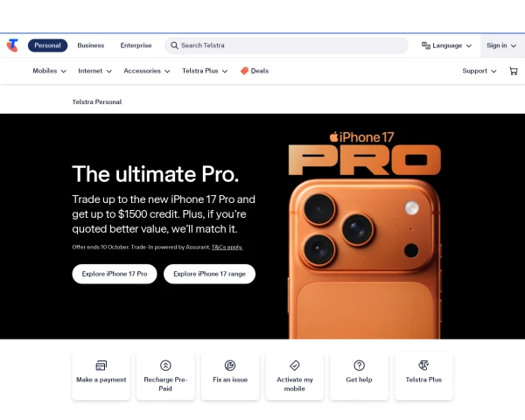Select the Personal pill tab
Screen dimensions: 525x420
47,45
